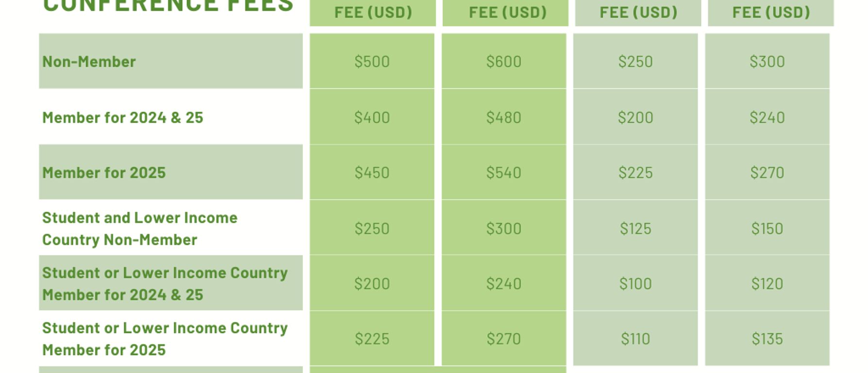Click the $400 fee cell
The image size is (868, 373).
(x=372, y=118)
